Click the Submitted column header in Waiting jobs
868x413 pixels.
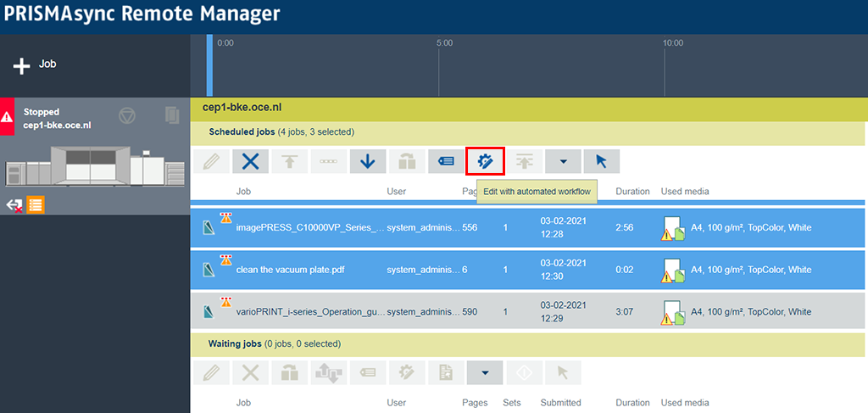point(561,403)
